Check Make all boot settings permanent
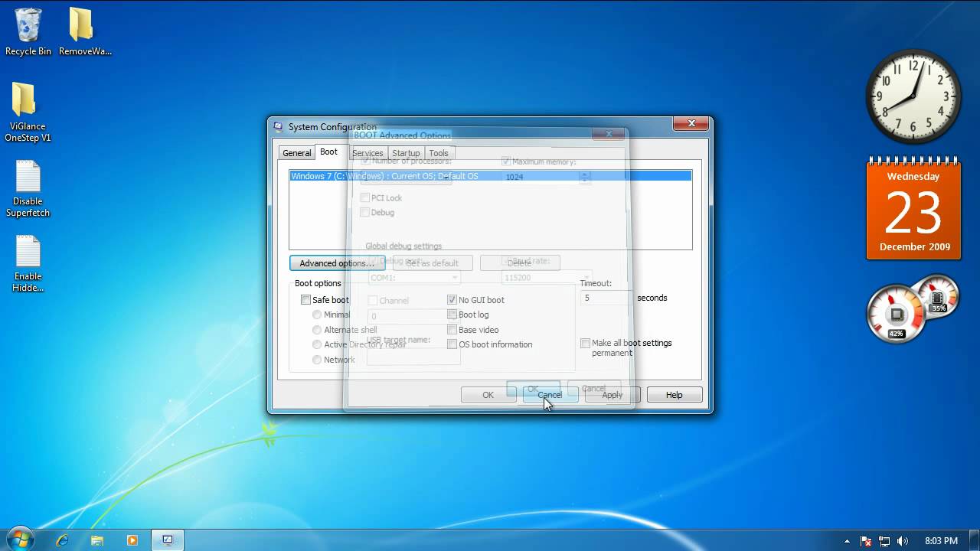The image size is (980, 551). [x=586, y=344]
